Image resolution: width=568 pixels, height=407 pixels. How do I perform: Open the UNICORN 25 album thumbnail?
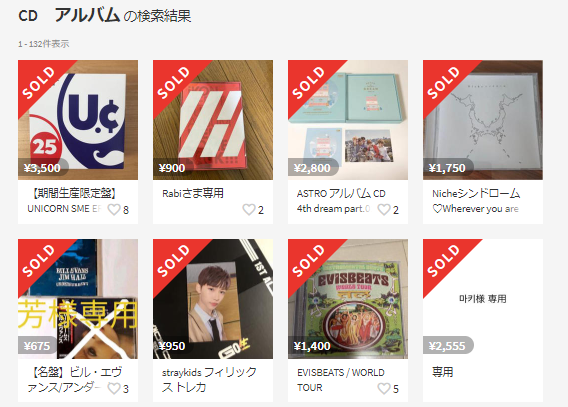point(78,120)
